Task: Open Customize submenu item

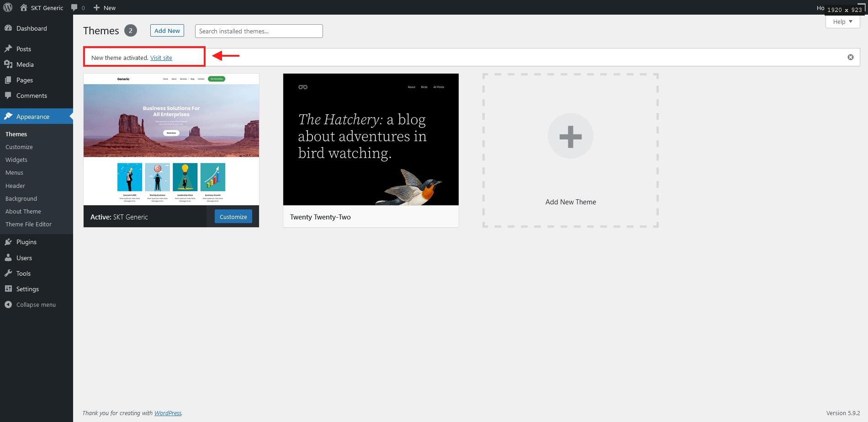Action: [19, 147]
